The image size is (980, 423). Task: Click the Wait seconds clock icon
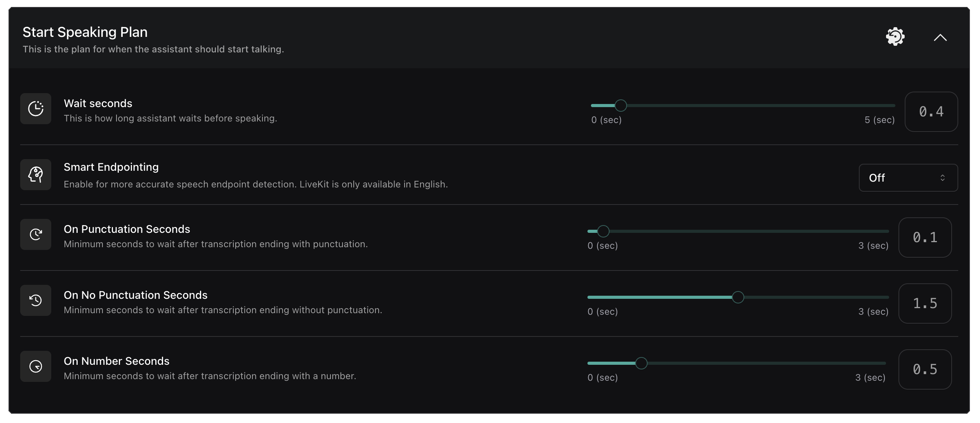click(x=36, y=109)
